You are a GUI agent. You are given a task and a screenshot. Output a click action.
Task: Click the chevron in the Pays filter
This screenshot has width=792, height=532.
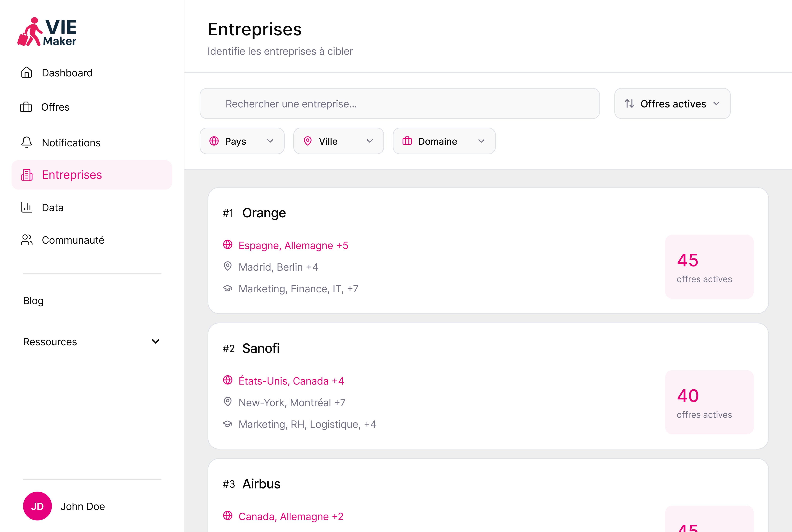tap(270, 141)
